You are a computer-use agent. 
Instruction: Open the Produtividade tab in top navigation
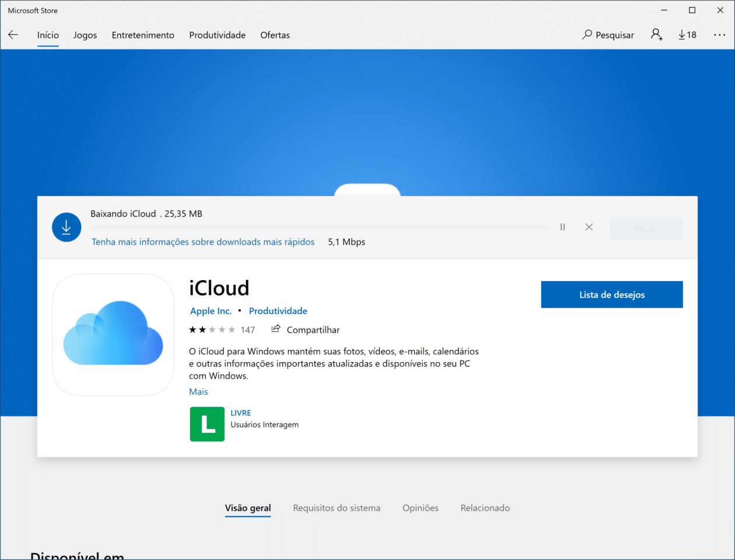[x=217, y=35]
